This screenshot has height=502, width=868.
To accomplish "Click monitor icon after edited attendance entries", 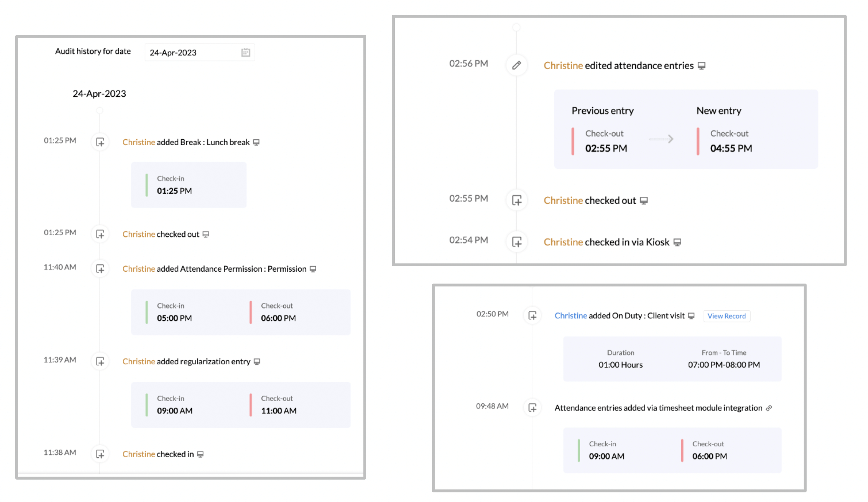I will (701, 65).
